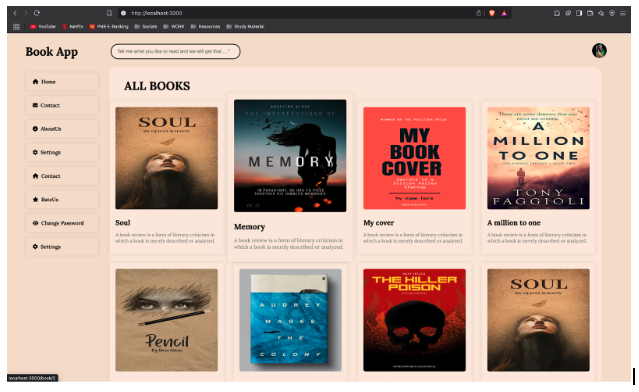Open the Brave Shields lion icon
Viewport: 639px width, 392px height.
[492, 13]
